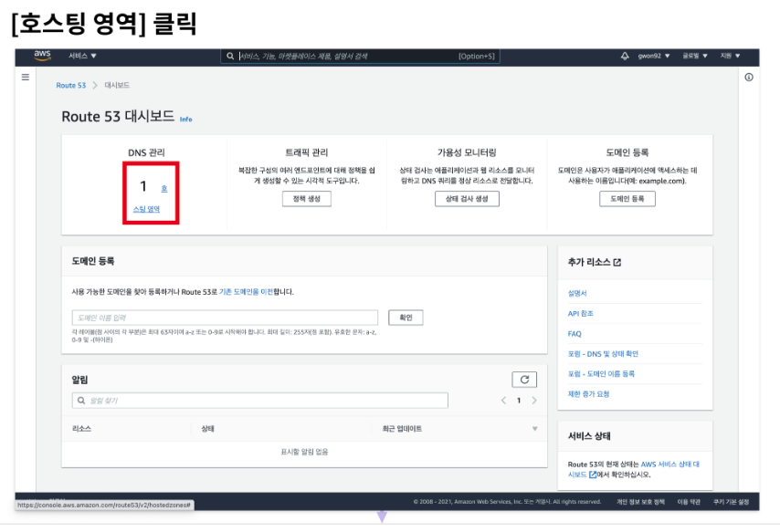Open the hamburger side navigation menu
Image resolution: width=780 pixels, height=532 pixels.
pos(26,77)
